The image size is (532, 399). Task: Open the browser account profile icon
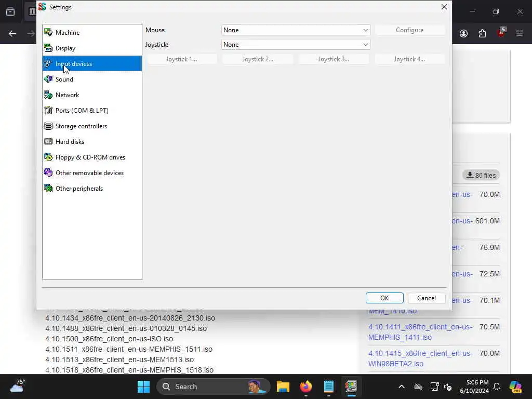[463, 33]
